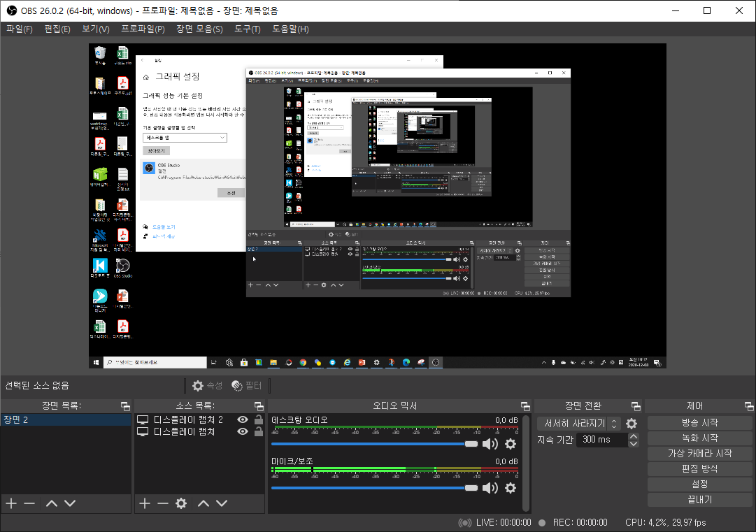Open 설정 from the controls dock
The width and height of the screenshot is (756, 532).
click(x=699, y=484)
